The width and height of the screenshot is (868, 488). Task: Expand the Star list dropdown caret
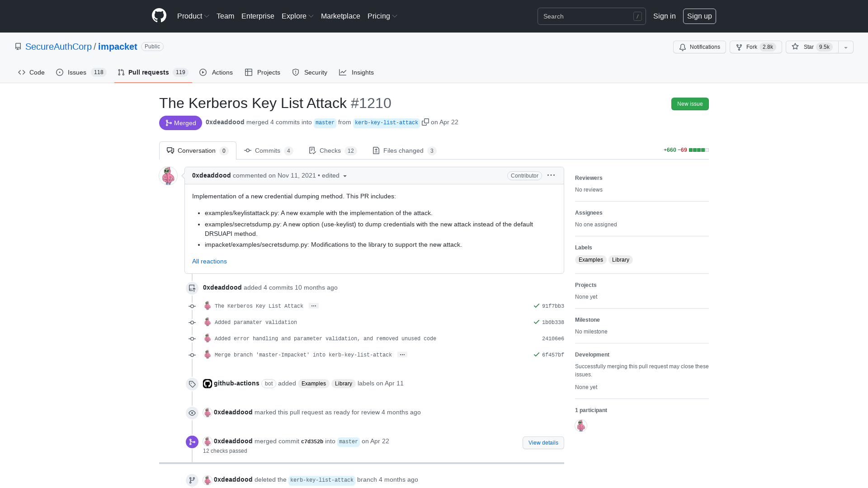click(x=846, y=47)
